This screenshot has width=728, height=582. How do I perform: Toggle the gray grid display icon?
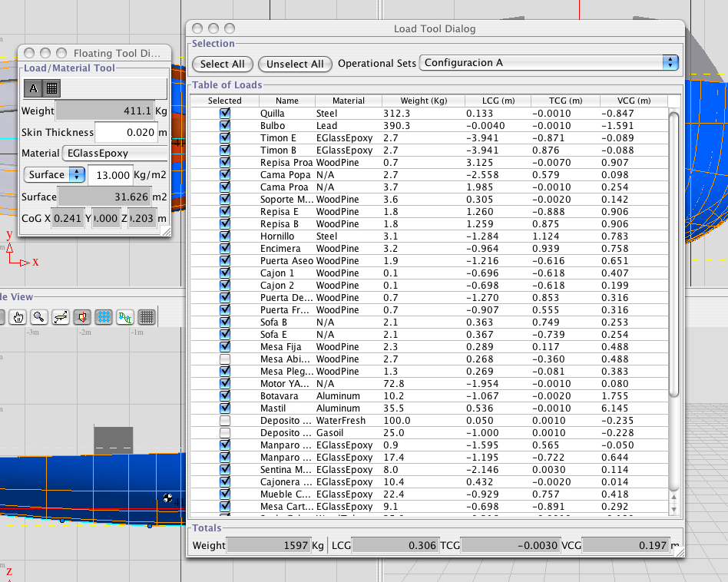[147, 316]
